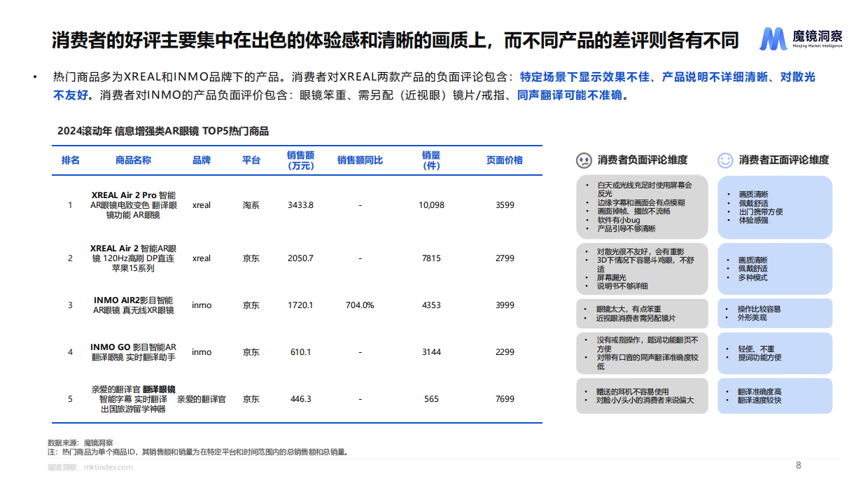
Task: Open the mktindex.com footer link
Action: pos(108,467)
